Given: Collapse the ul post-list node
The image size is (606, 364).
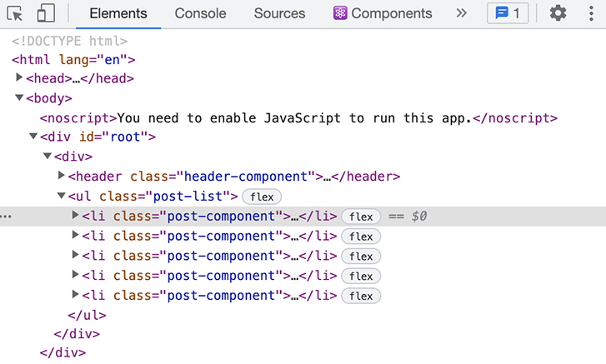Looking at the screenshot, I should [x=62, y=197].
